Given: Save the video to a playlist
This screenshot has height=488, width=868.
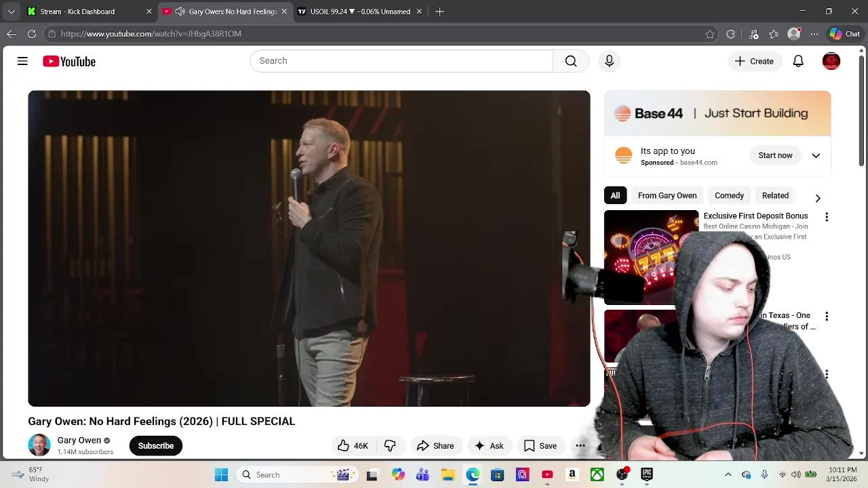Looking at the screenshot, I should pos(540,445).
